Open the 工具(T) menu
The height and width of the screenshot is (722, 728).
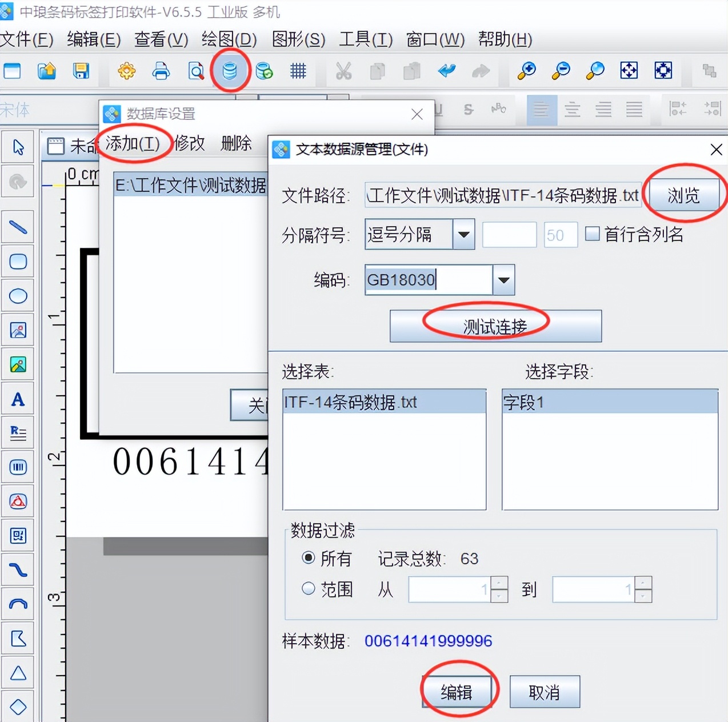(x=365, y=40)
